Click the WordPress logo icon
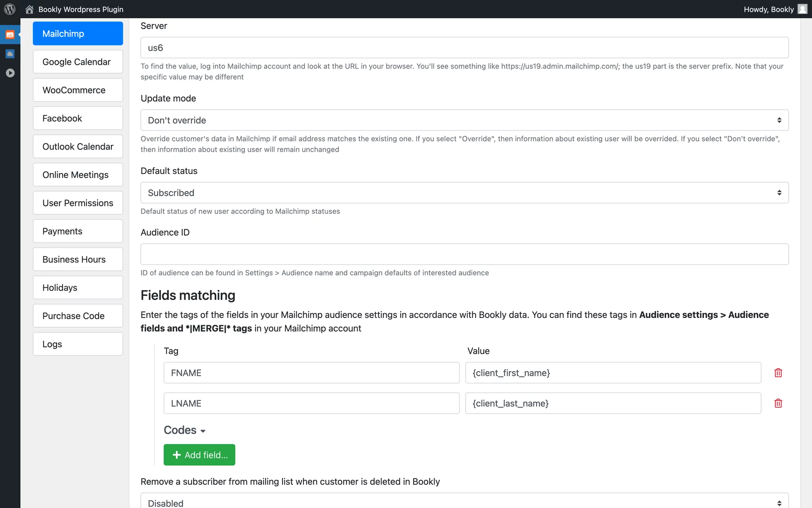The height and width of the screenshot is (508, 812). pos(10,9)
